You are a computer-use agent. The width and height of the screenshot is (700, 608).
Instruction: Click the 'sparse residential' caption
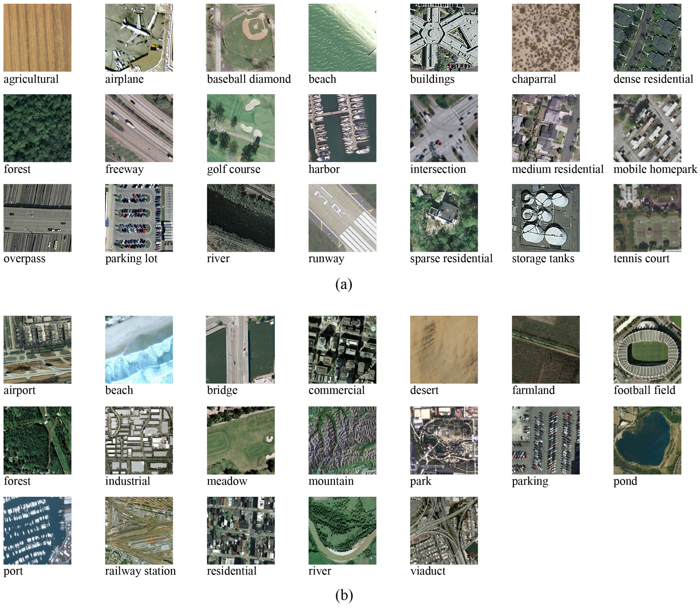click(451, 259)
